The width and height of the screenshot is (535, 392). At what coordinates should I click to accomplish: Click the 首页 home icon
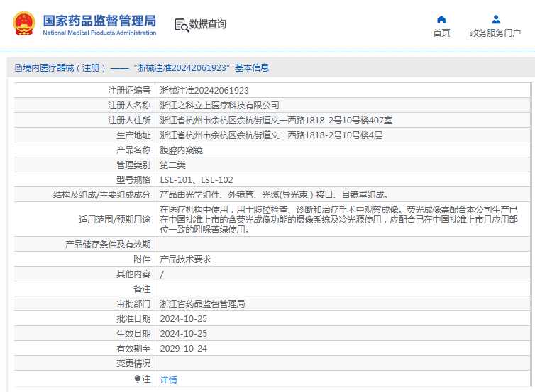tap(441, 19)
